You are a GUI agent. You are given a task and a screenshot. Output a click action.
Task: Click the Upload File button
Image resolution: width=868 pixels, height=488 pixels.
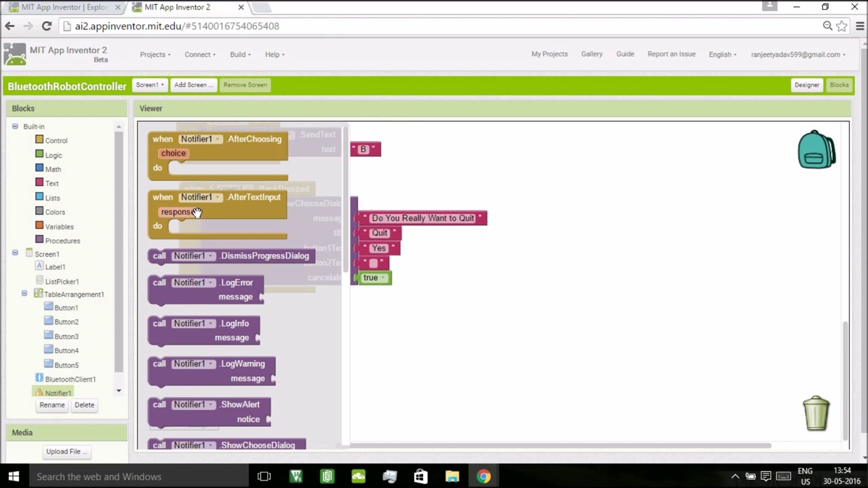pos(66,451)
